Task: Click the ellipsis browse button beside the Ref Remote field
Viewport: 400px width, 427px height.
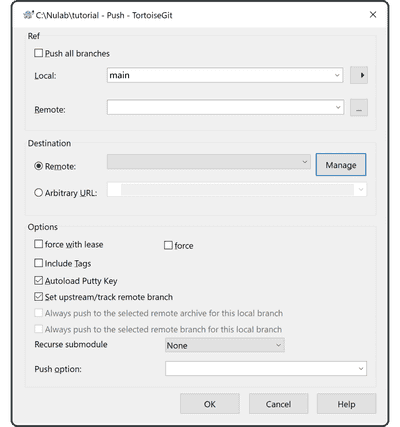Action: (359, 108)
